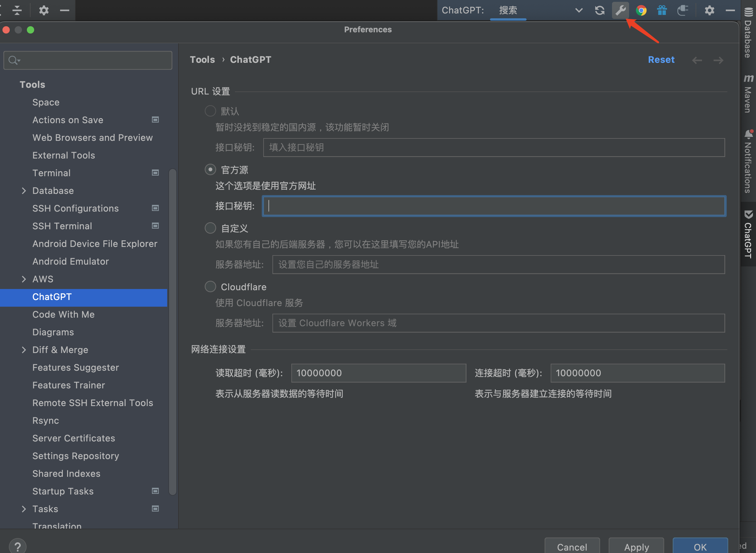
Task: Click the Cancel button
Action: (x=572, y=546)
